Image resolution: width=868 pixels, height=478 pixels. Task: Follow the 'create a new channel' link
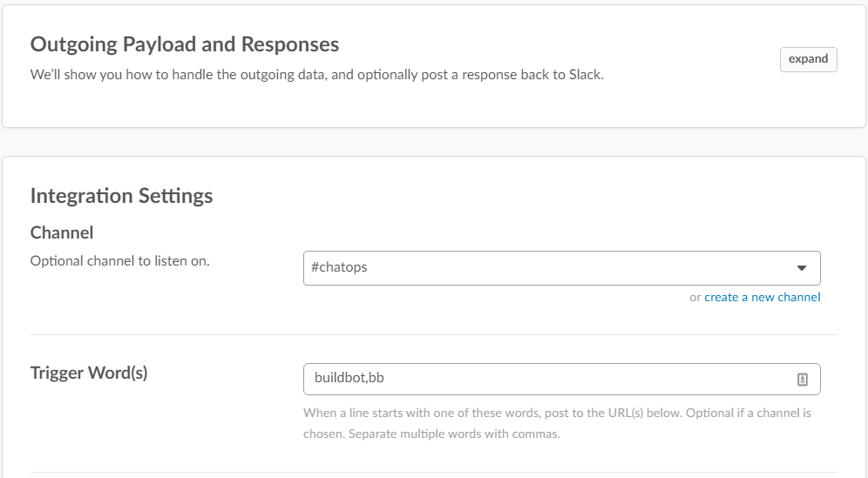click(762, 297)
